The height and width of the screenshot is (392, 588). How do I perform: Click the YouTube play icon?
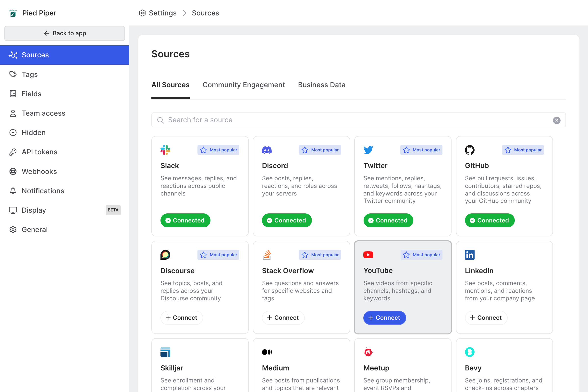coord(368,255)
